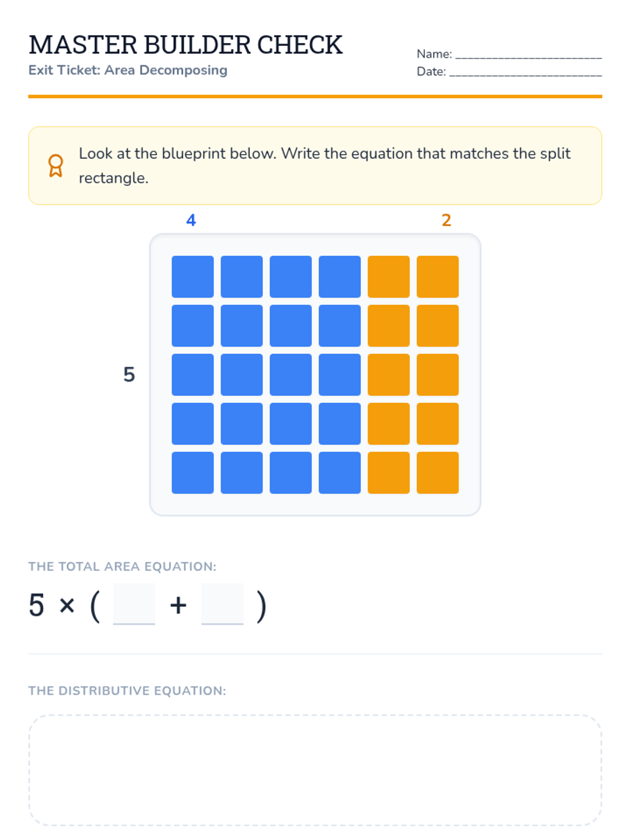This screenshot has width=630, height=840.
Task: Click the blue number 4 label
Action: point(191,220)
